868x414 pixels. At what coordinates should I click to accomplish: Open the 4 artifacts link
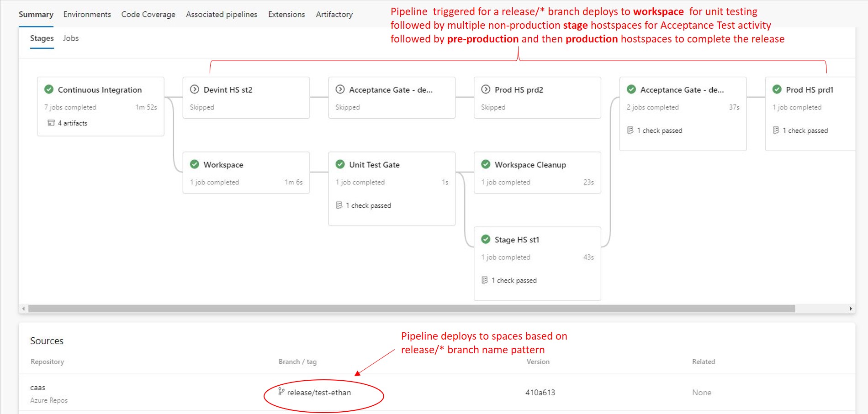click(x=72, y=123)
